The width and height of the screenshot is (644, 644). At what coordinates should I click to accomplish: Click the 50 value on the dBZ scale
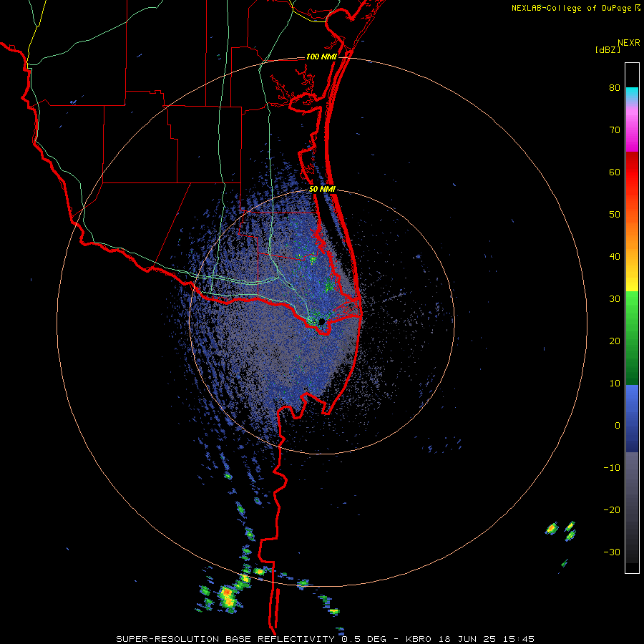coord(615,215)
